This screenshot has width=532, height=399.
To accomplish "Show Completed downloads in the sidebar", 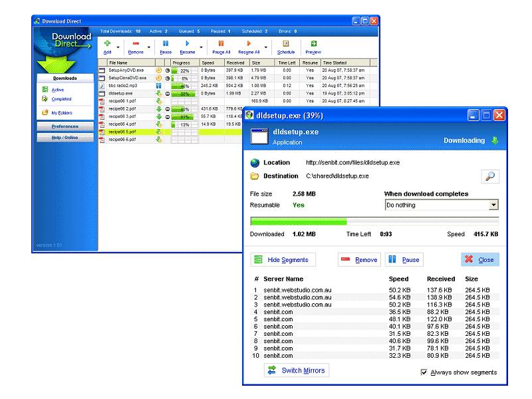I will tap(61, 99).
